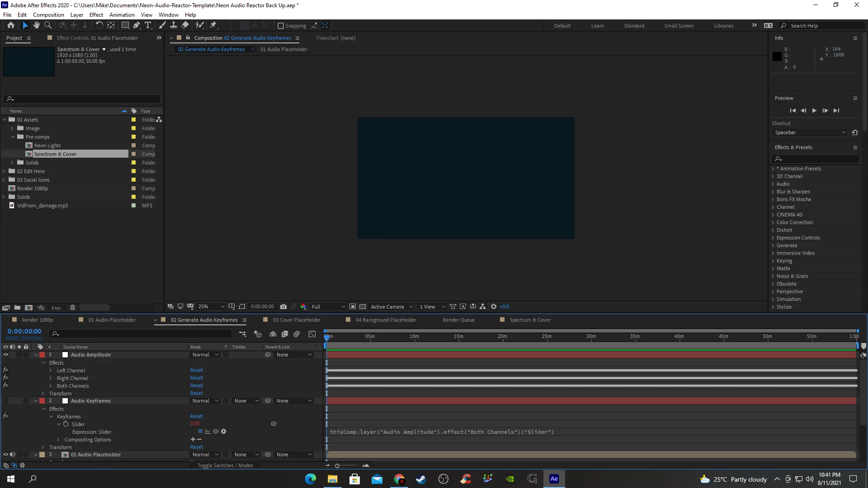Open the 25% magnification dropdown

[x=211, y=306]
